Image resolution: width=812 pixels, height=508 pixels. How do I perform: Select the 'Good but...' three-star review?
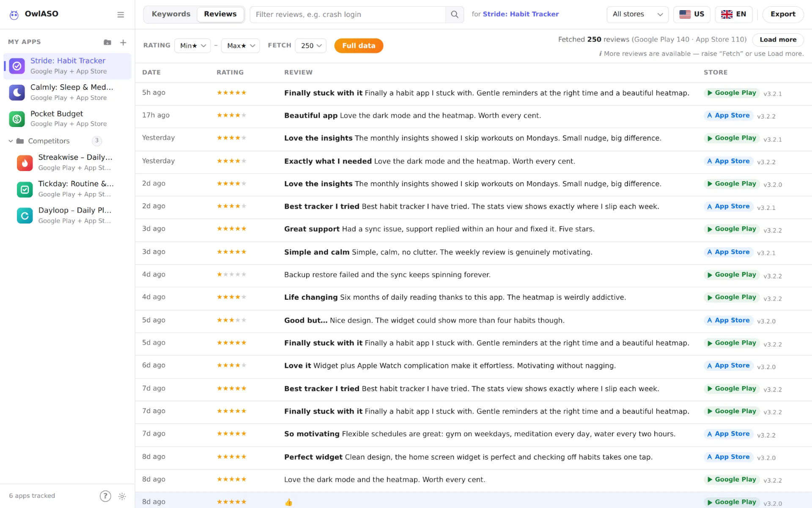tap(474, 320)
